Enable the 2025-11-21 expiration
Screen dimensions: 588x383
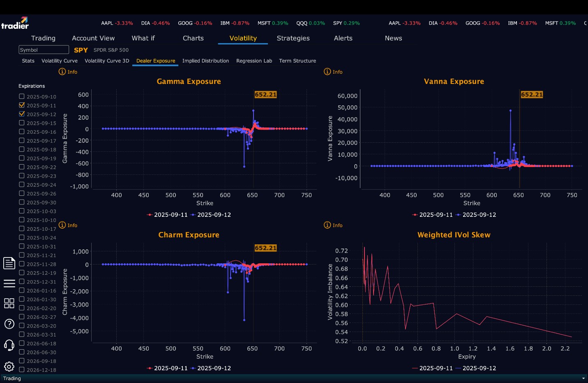coord(22,255)
